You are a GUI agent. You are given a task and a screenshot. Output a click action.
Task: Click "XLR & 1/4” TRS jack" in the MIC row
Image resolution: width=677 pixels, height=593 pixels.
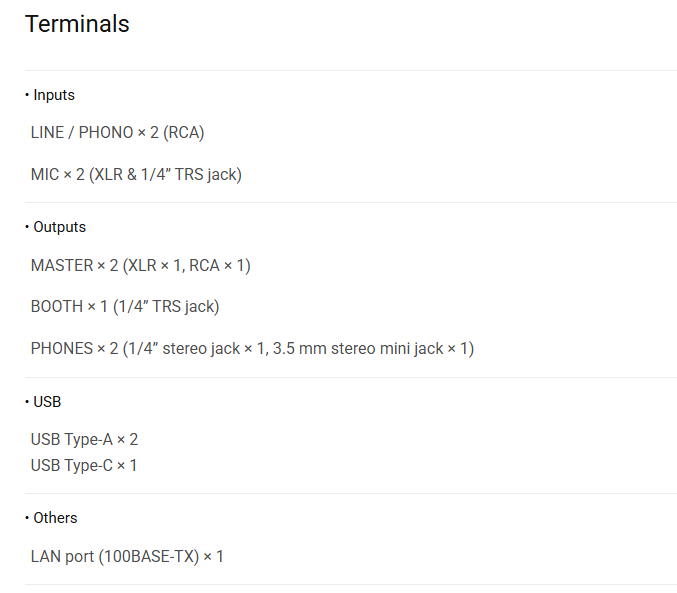click(x=165, y=174)
